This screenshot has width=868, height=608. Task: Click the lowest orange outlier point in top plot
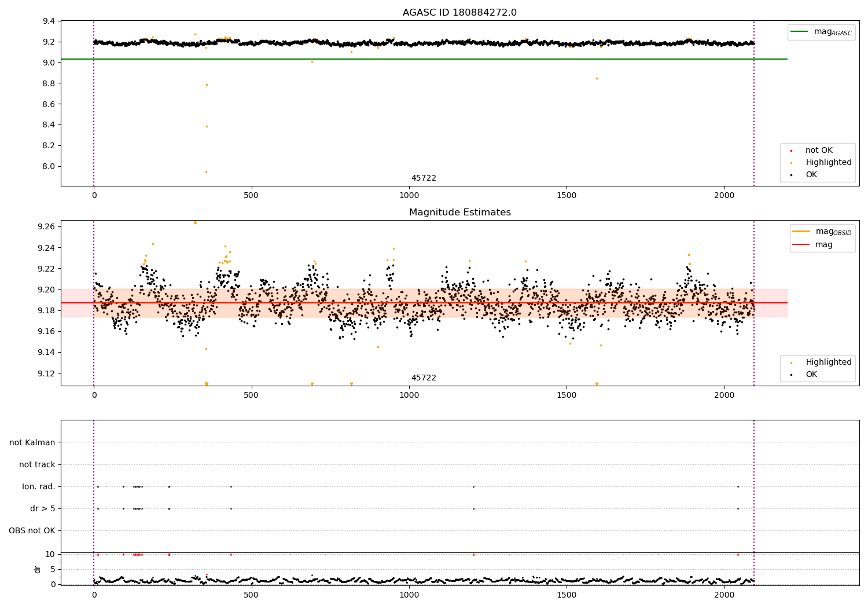[x=206, y=172]
